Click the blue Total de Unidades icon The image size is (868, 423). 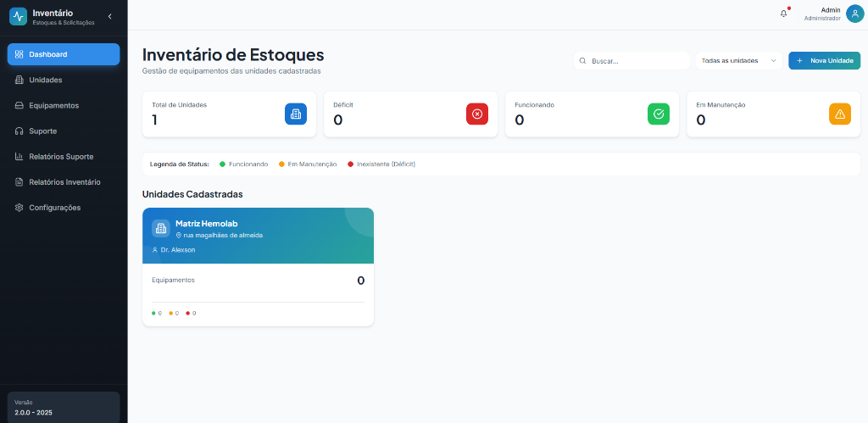(295, 114)
